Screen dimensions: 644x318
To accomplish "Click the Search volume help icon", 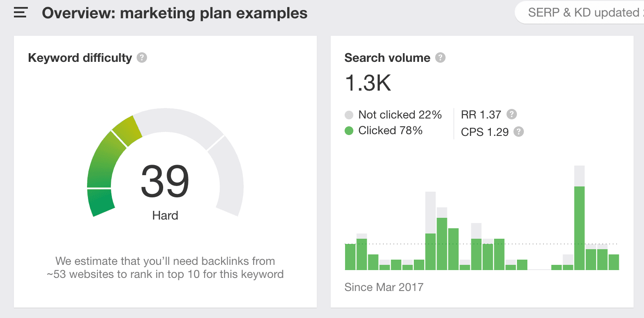I will coord(440,58).
